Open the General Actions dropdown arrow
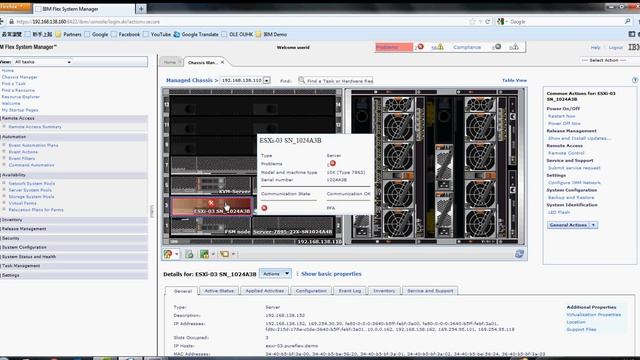 pos(593,225)
